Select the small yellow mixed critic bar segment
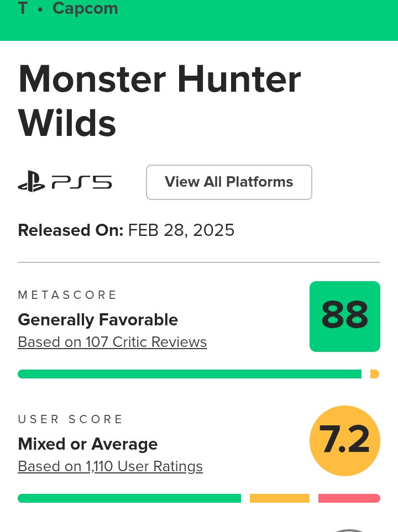Image resolution: width=398 pixels, height=532 pixels. click(x=374, y=374)
